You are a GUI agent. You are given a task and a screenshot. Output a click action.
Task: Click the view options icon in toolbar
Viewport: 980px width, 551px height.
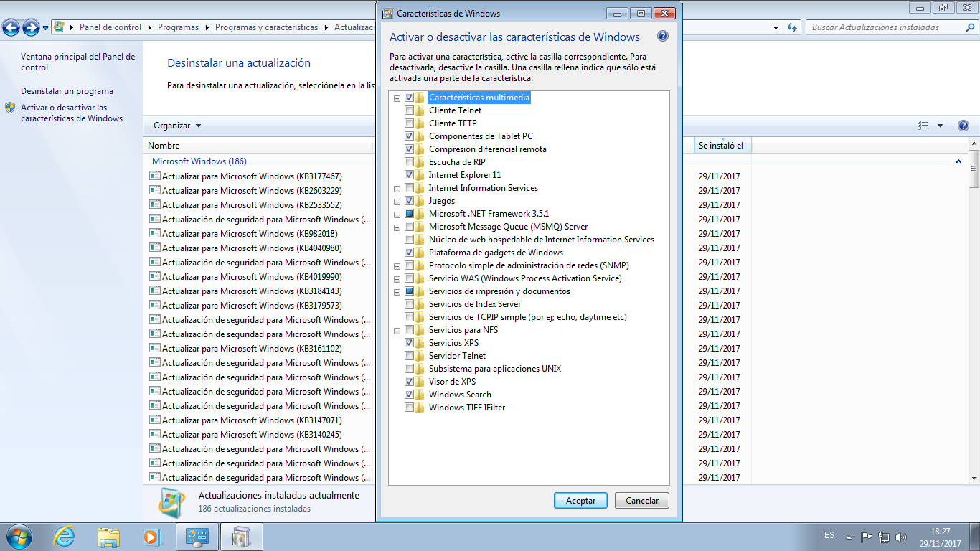pyautogui.click(x=923, y=126)
